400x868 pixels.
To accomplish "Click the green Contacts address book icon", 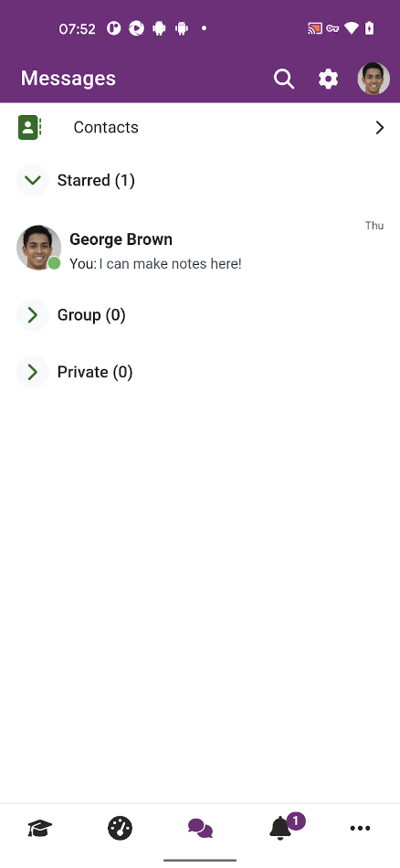I will coord(29,127).
